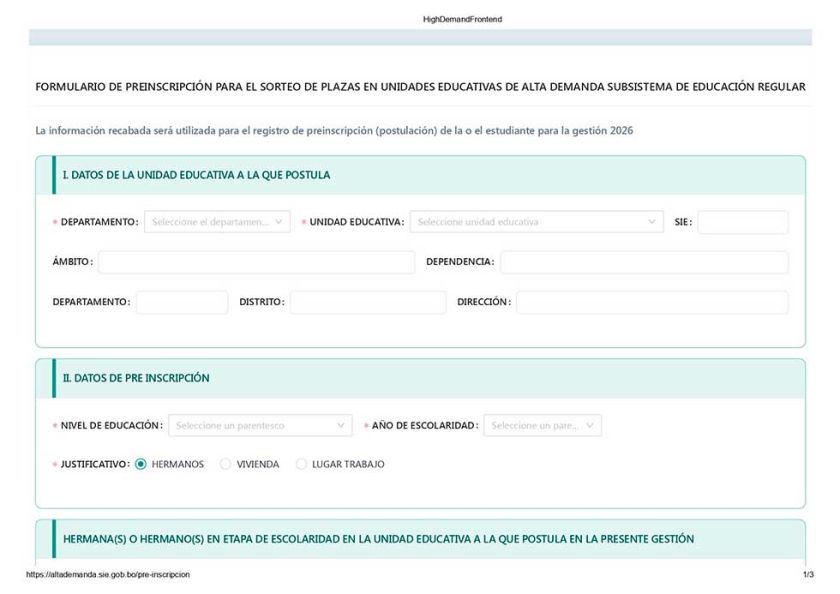
Task: Click the 'HighDemandFrontend' page header text
Action: pyautogui.click(x=462, y=19)
